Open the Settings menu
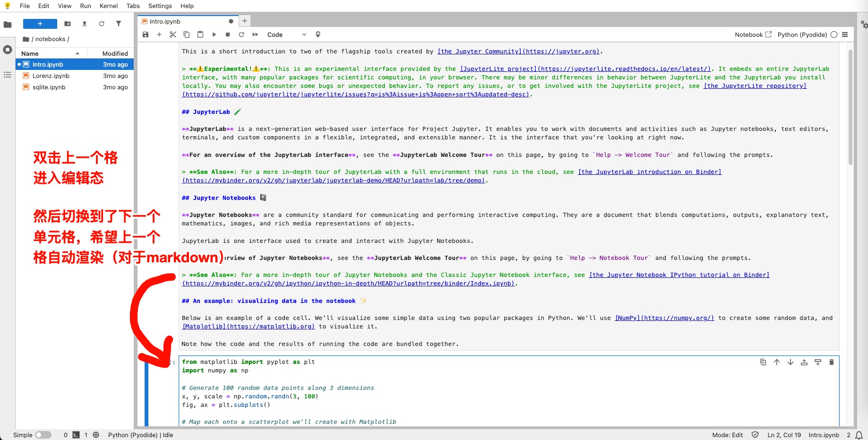 (160, 6)
